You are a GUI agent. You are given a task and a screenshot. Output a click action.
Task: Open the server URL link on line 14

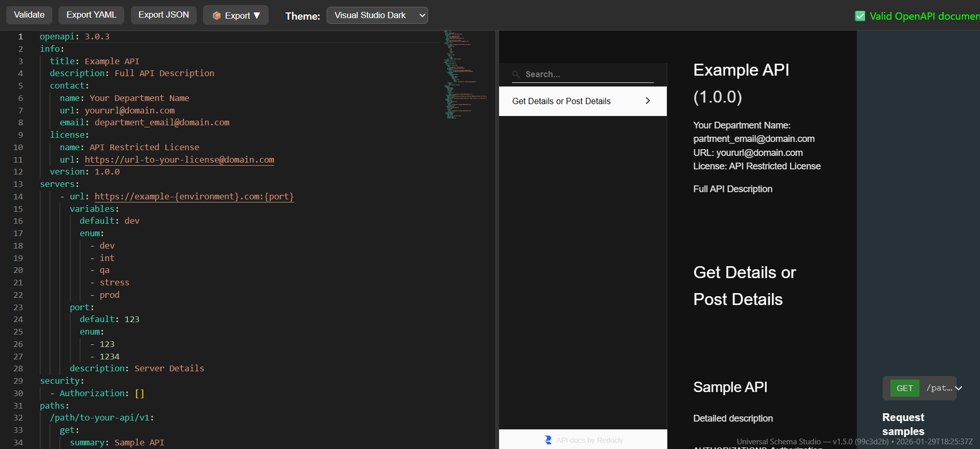pos(194,196)
